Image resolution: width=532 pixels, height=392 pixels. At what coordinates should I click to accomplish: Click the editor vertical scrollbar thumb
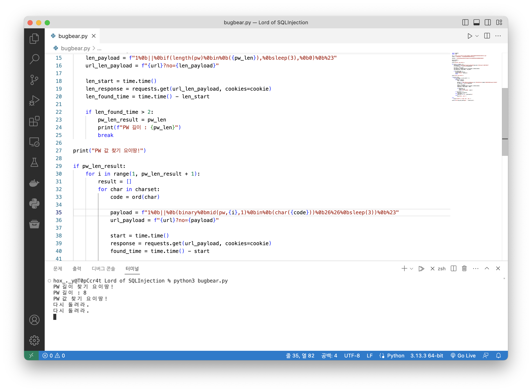point(505,122)
